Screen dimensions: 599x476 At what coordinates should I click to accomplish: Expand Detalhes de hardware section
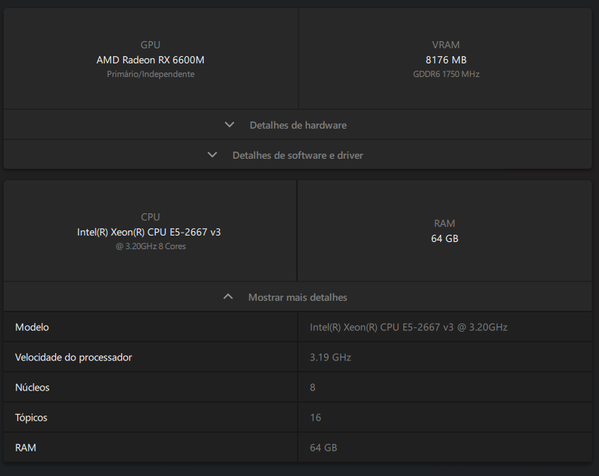(x=298, y=125)
